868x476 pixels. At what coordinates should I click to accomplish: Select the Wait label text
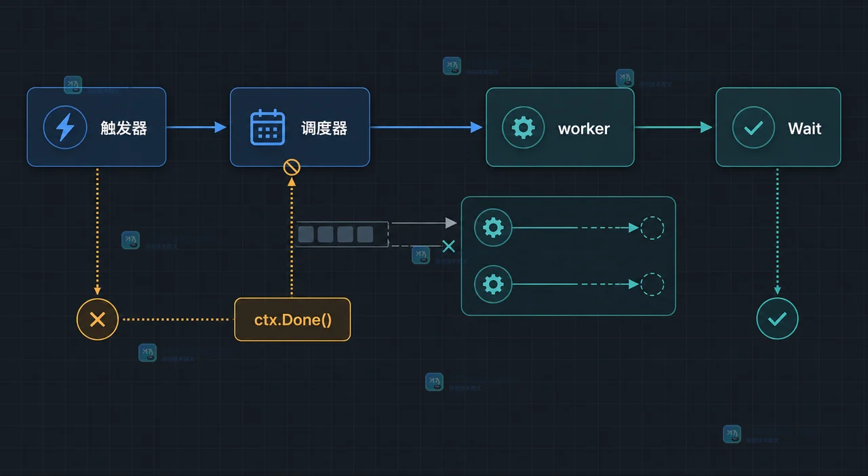point(805,128)
